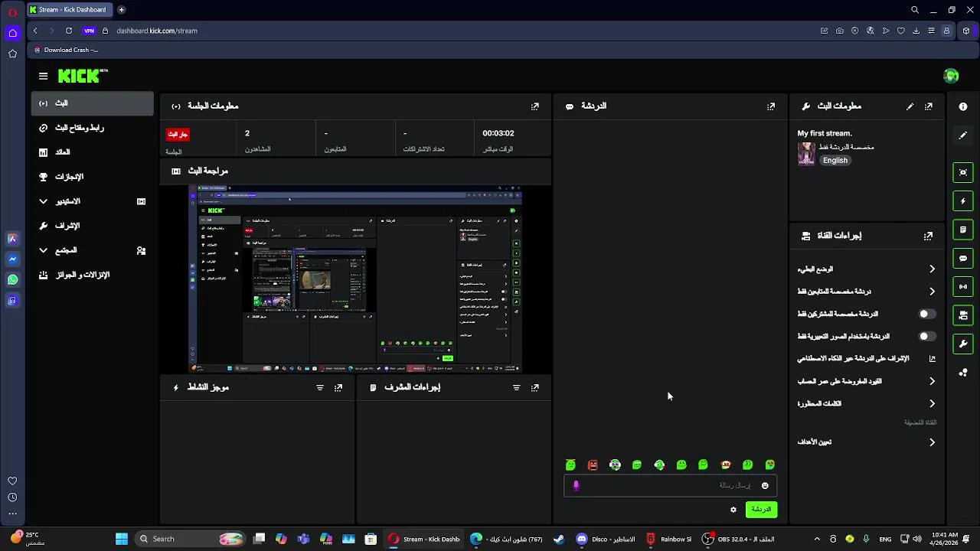The height and width of the screenshot is (551, 980).
Task: Select البث in the sidebar
Action: (x=92, y=103)
